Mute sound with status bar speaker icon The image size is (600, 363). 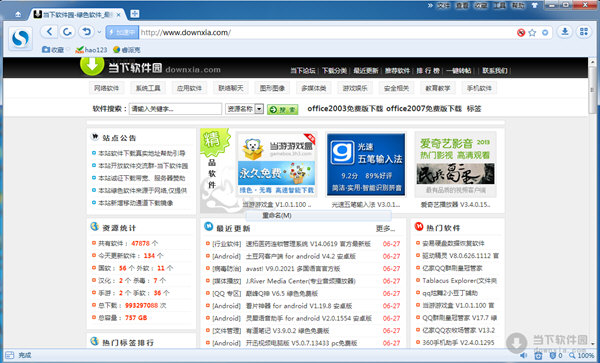click(523, 356)
